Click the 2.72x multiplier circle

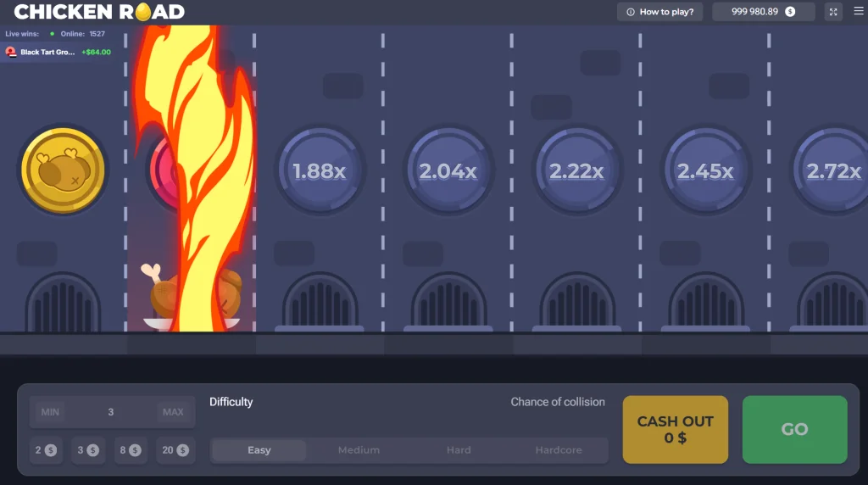click(x=832, y=170)
